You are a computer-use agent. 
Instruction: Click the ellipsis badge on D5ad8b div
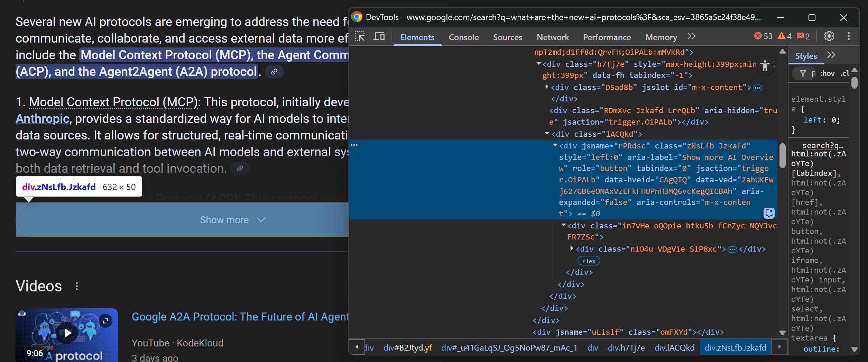(x=758, y=88)
